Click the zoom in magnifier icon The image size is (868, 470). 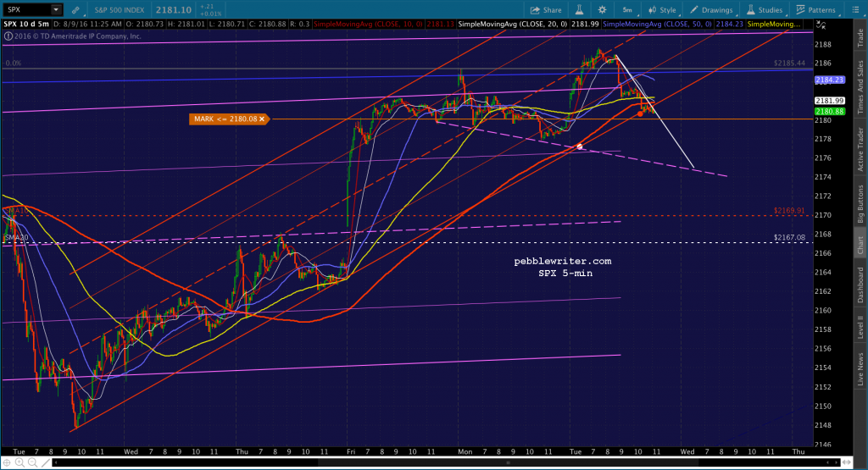tap(20, 463)
